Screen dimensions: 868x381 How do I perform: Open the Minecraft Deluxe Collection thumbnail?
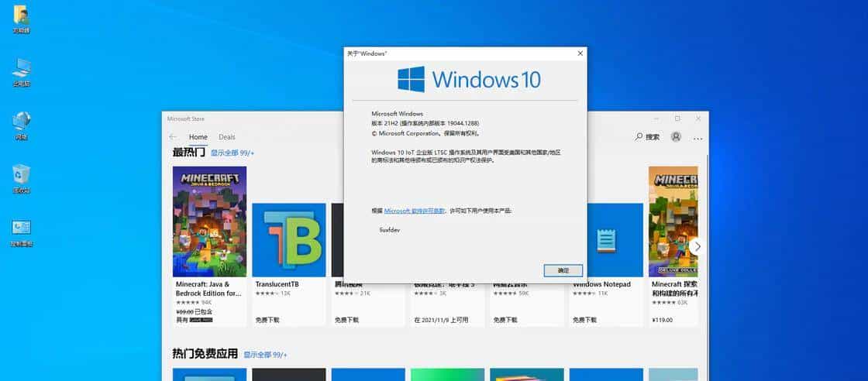673,221
